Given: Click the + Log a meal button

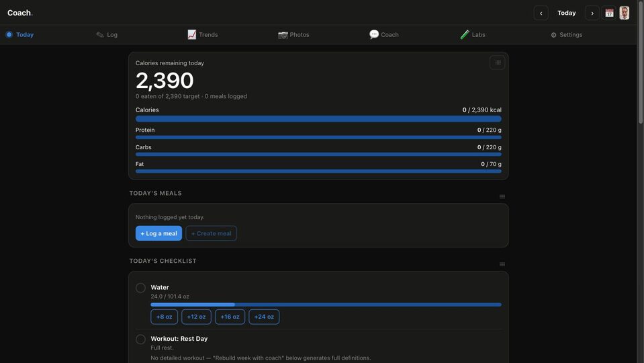Looking at the screenshot, I should tap(158, 233).
